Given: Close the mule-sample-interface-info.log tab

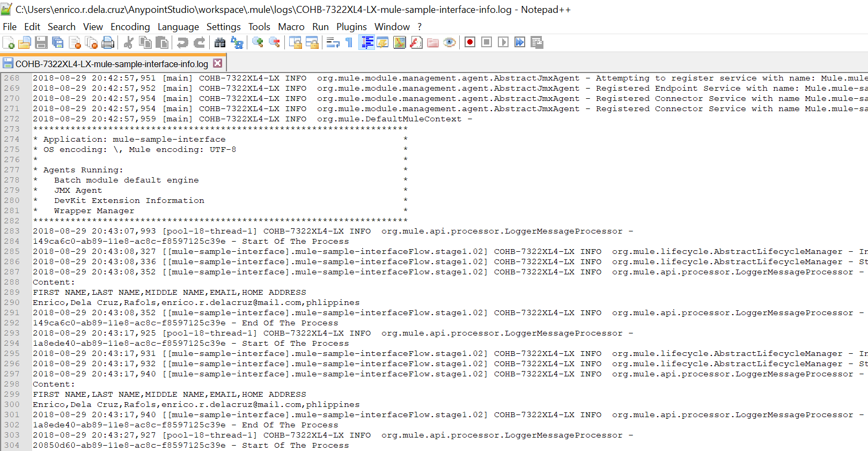Looking at the screenshot, I should pos(217,63).
